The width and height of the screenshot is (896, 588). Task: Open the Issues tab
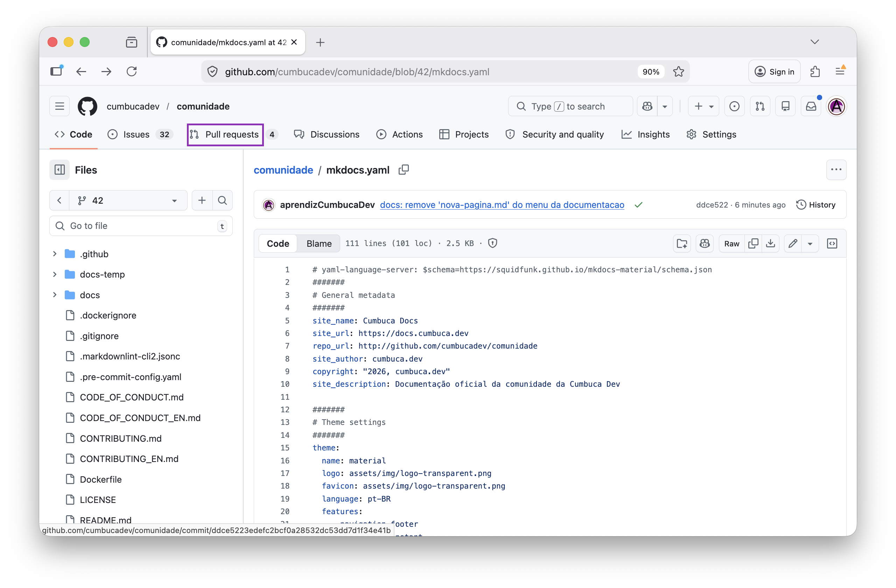140,134
